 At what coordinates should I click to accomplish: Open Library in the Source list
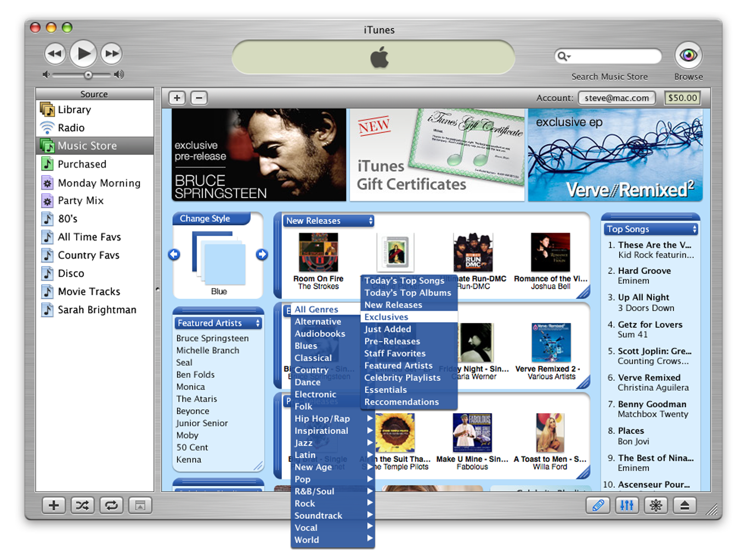(95, 110)
